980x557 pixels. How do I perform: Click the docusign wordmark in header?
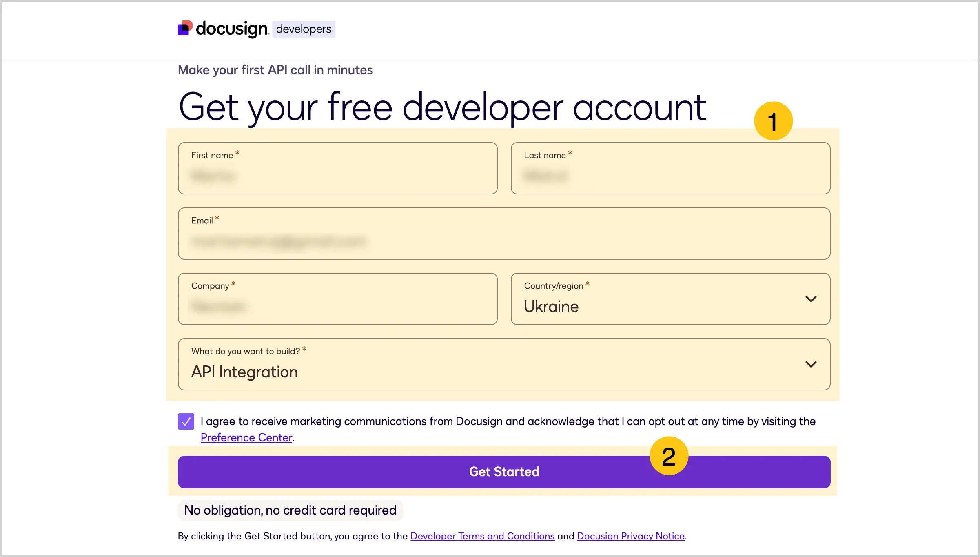[x=232, y=29]
